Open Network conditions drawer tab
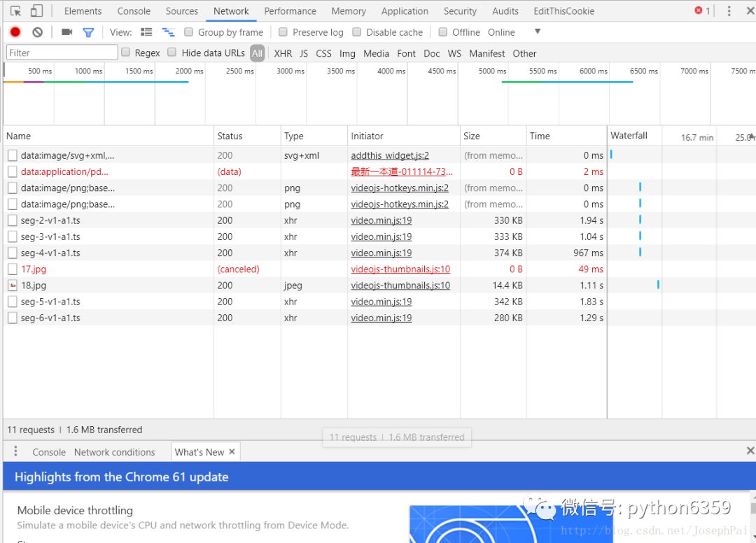This screenshot has height=543, width=756. (114, 452)
